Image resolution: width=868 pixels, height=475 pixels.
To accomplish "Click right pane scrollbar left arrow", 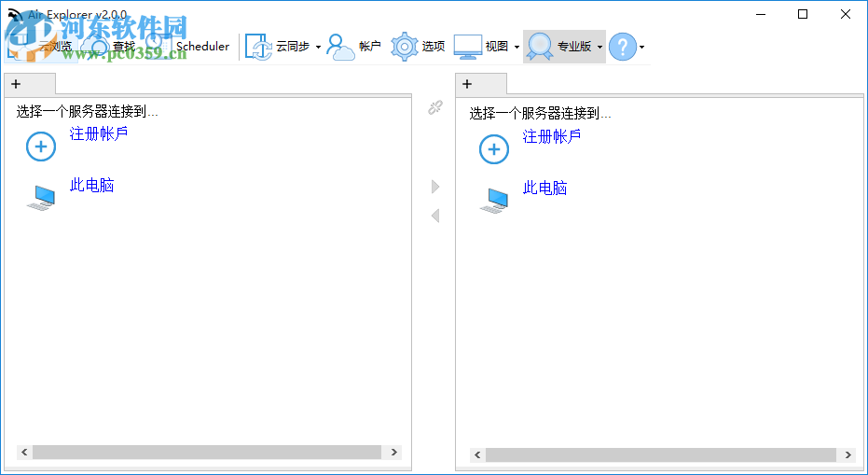I will [477, 455].
